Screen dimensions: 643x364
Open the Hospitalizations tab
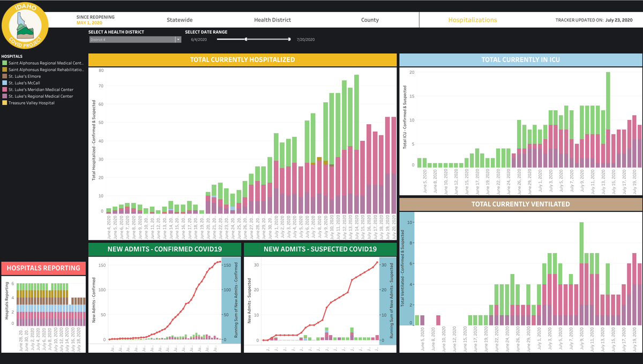pos(473,20)
